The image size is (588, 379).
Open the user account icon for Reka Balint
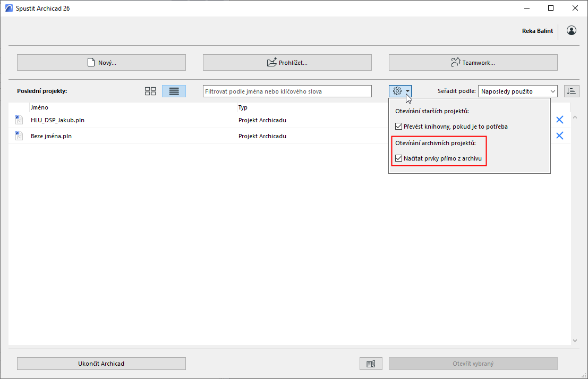pyautogui.click(x=571, y=30)
